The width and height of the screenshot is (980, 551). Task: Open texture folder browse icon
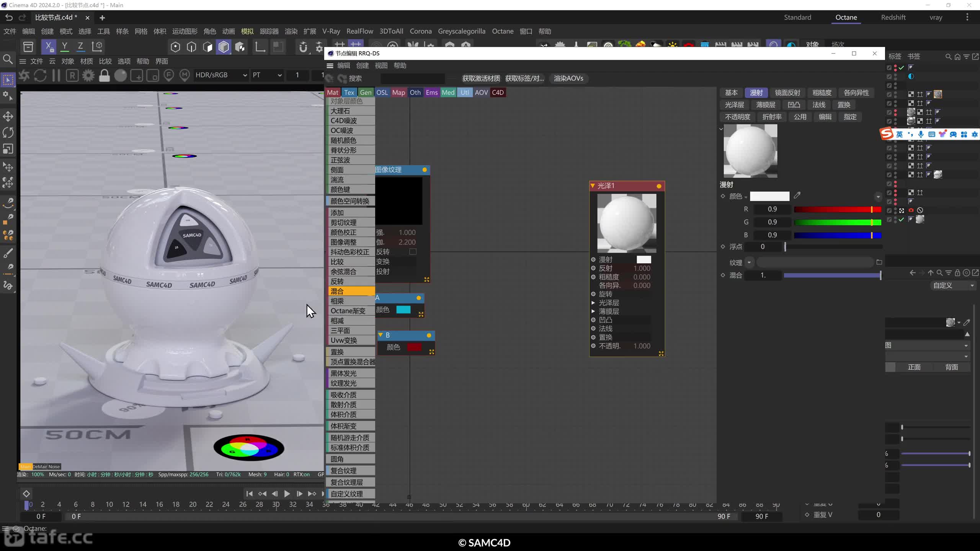pos(879,262)
